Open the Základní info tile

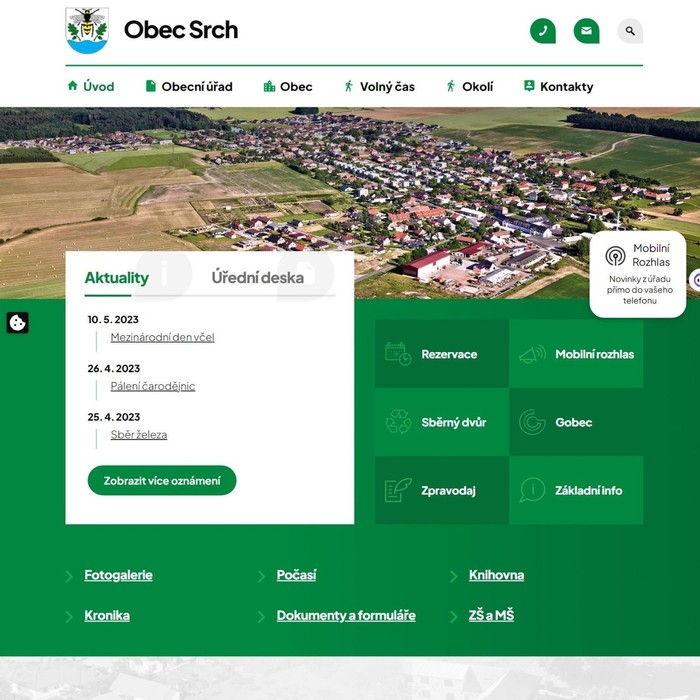576,490
